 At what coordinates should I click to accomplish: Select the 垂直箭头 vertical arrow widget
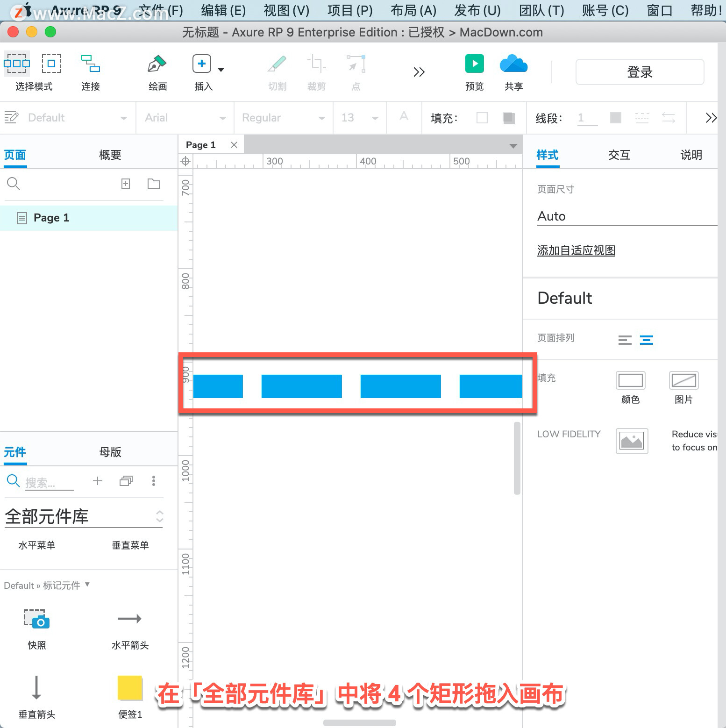(x=37, y=697)
